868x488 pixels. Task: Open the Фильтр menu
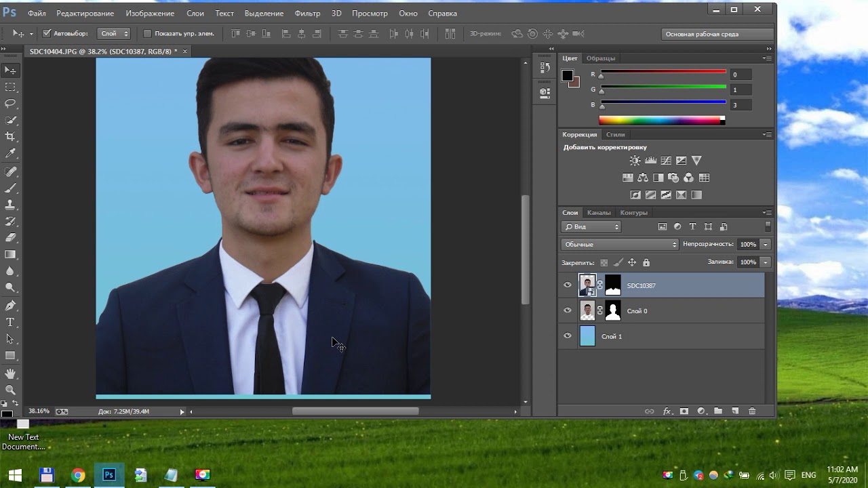click(307, 13)
